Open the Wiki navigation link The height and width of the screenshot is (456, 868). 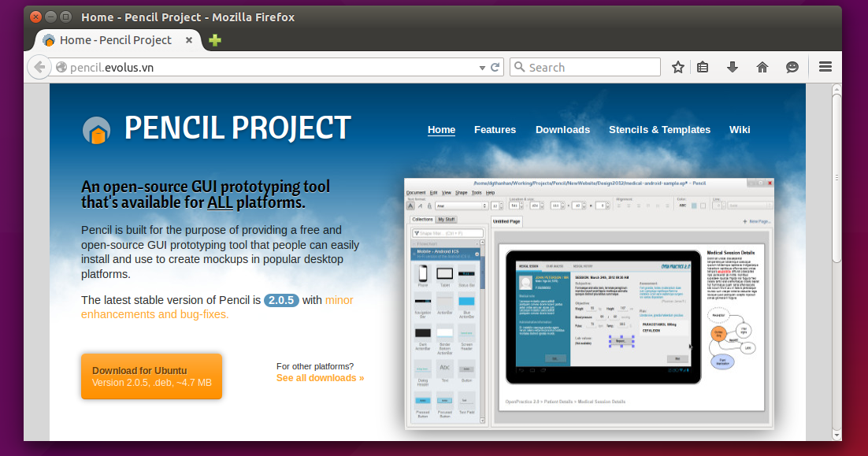click(x=740, y=129)
